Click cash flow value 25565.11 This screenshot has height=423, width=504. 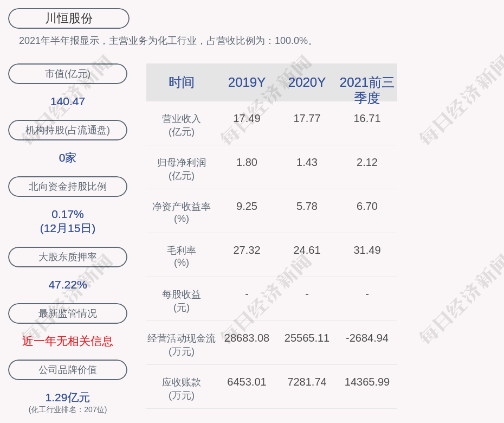click(x=307, y=338)
